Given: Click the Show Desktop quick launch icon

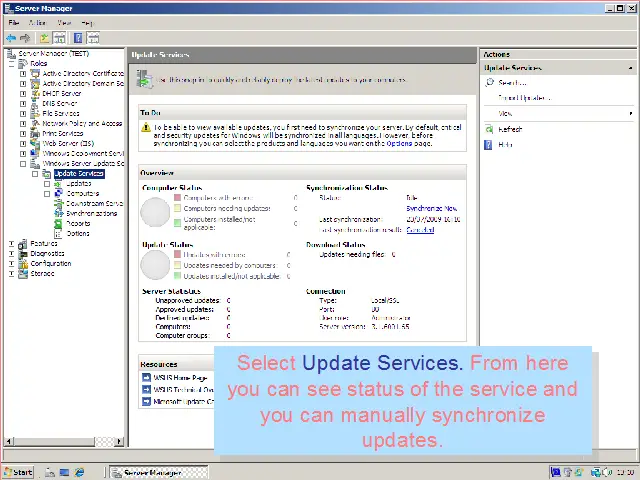Looking at the screenshot, I should pyautogui.click(x=64, y=472).
